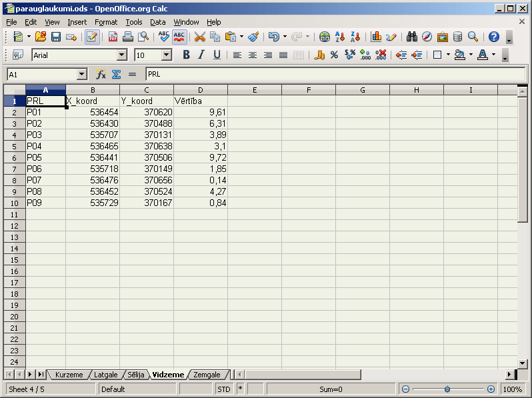Image resolution: width=532 pixels, height=398 pixels.
Task: Print file directly icon
Action: point(128,37)
